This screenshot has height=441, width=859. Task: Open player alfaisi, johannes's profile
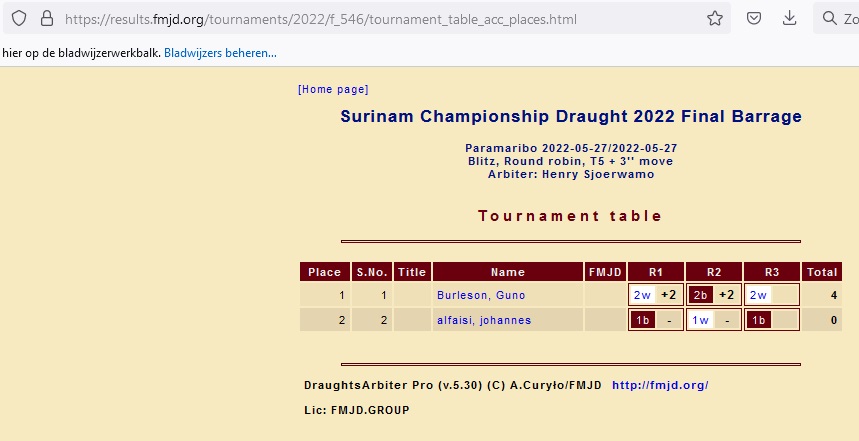484,320
